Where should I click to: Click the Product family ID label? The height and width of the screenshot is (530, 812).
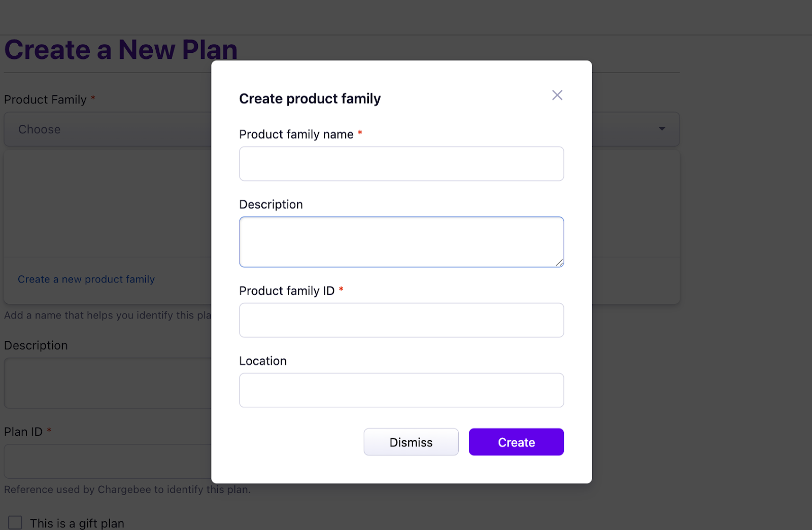287,291
